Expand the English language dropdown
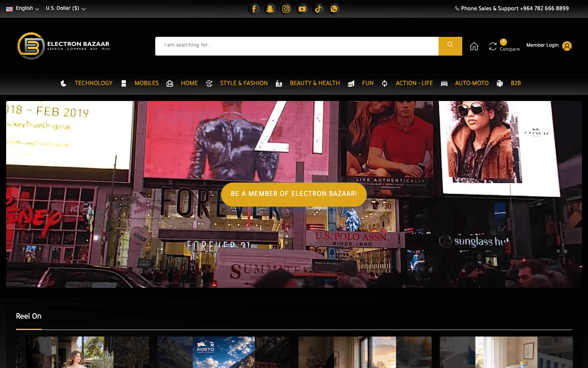This screenshot has height=368, width=588. click(x=23, y=8)
